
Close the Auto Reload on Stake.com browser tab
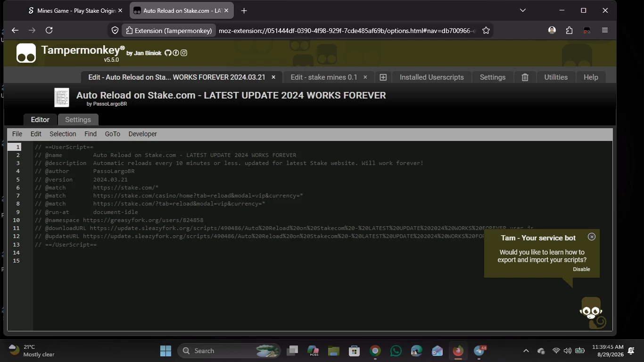(227, 10)
